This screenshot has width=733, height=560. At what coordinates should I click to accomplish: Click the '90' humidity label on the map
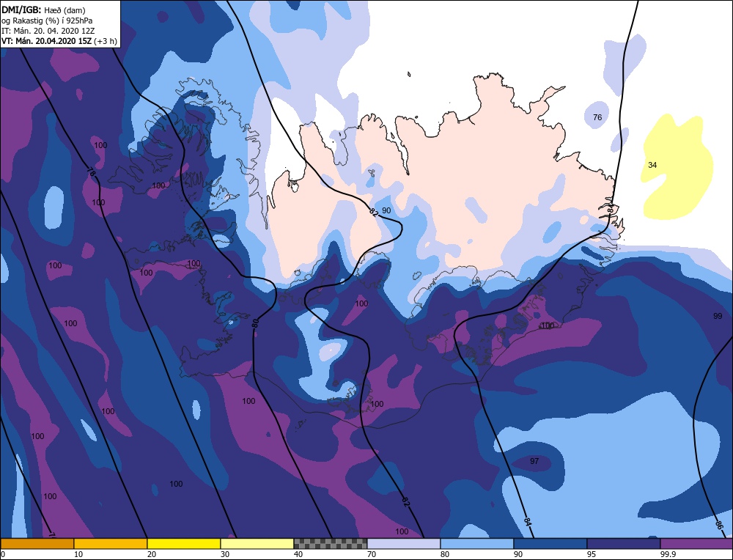click(386, 210)
